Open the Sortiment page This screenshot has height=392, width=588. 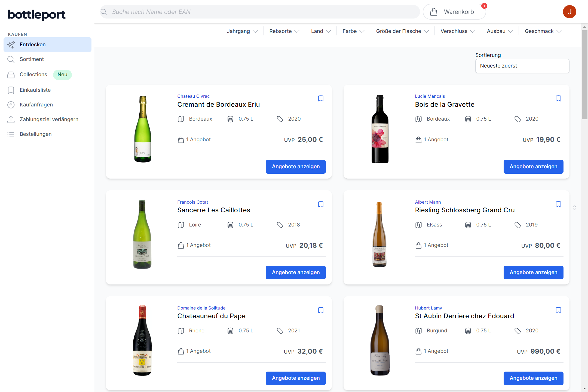click(47, 59)
